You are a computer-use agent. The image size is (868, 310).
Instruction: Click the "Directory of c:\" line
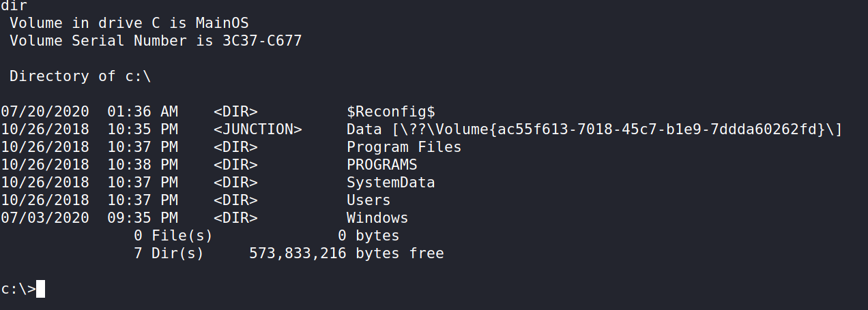(80, 76)
